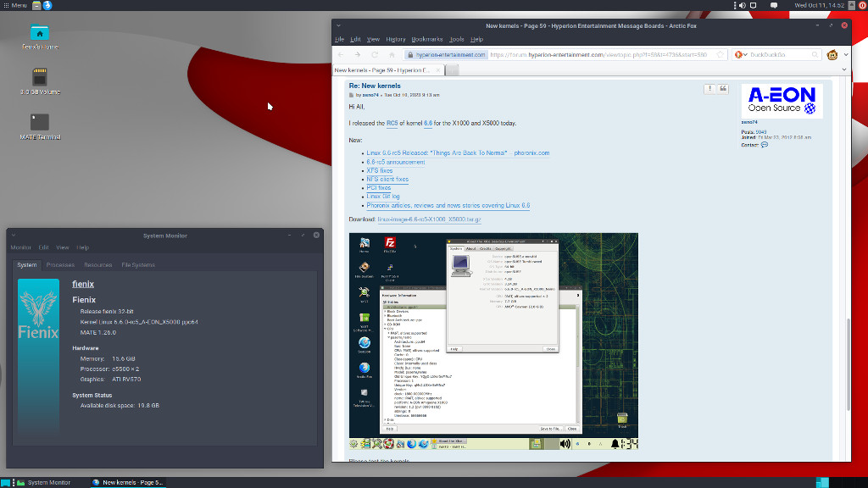Click the A-EON Open Source avatar
The width and height of the screenshot is (868, 488).
click(x=782, y=102)
